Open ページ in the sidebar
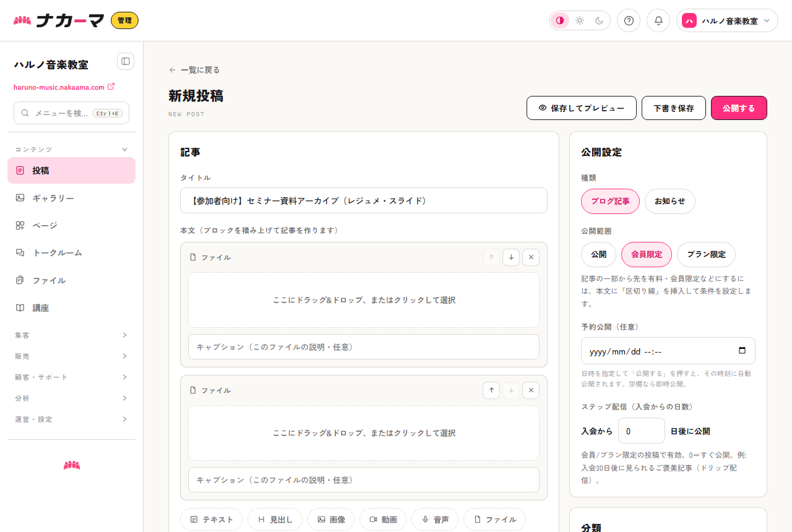This screenshot has width=792, height=532. [x=71, y=225]
